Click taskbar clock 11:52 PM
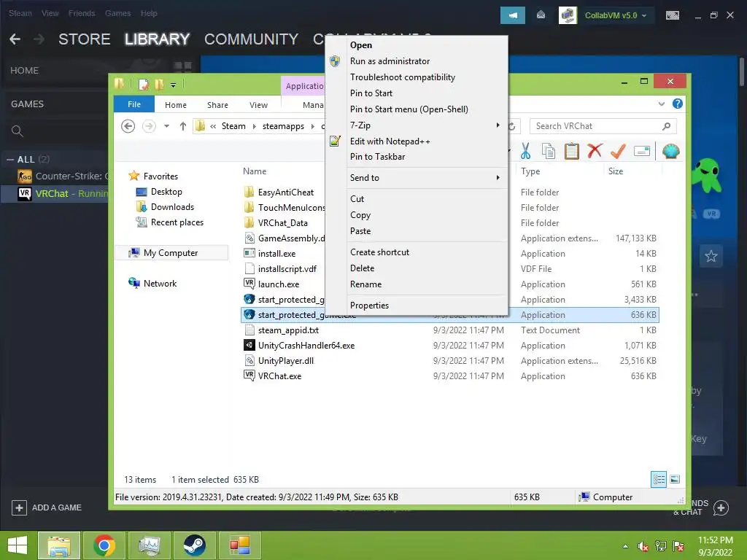This screenshot has height=560, width=747. pos(715,540)
